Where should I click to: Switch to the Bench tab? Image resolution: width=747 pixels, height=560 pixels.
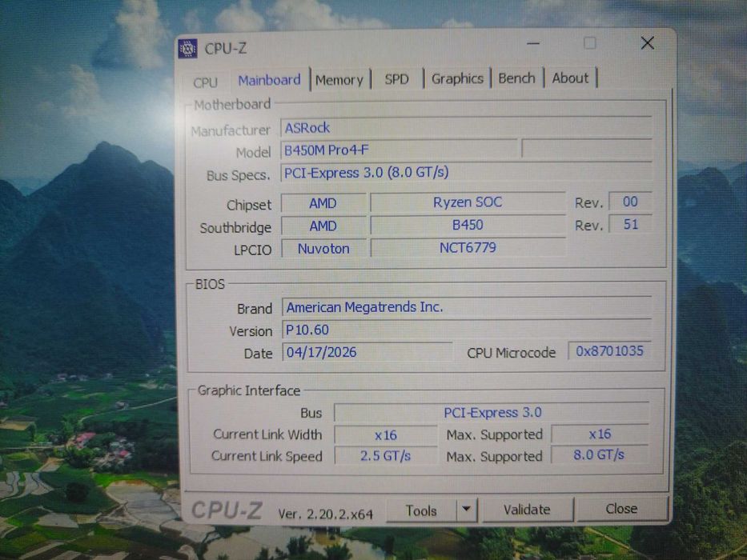pyautogui.click(x=517, y=78)
